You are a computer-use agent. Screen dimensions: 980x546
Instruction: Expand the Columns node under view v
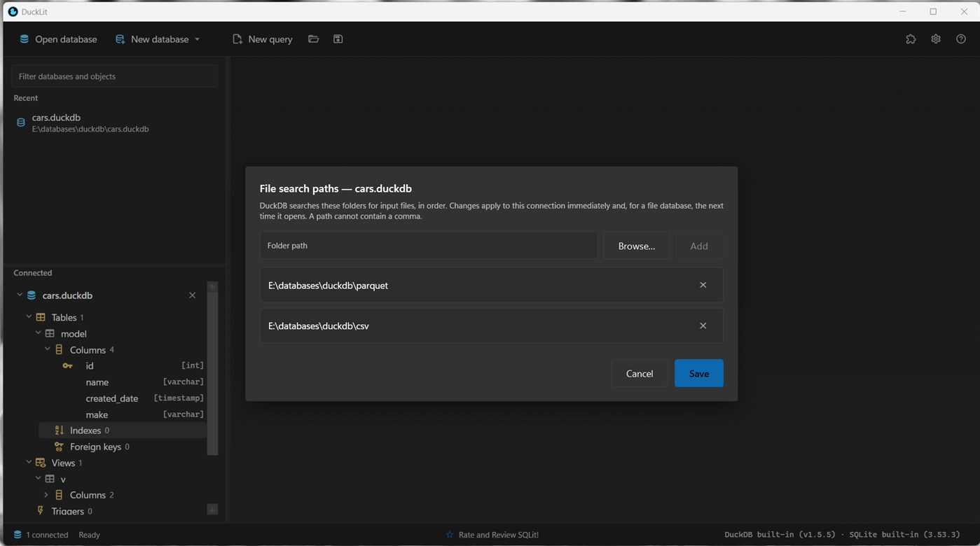[x=47, y=495]
